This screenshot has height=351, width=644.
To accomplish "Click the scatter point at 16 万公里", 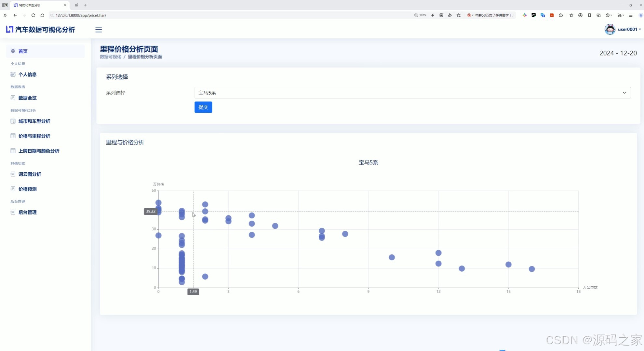I will (532, 269).
